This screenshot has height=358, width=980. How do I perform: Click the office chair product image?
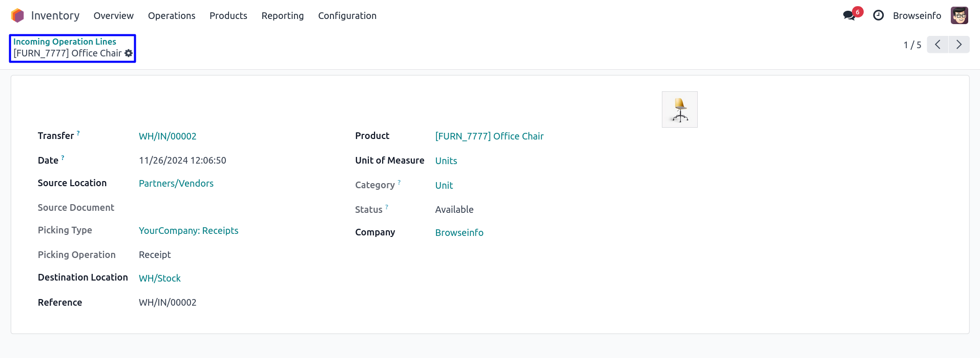click(679, 110)
